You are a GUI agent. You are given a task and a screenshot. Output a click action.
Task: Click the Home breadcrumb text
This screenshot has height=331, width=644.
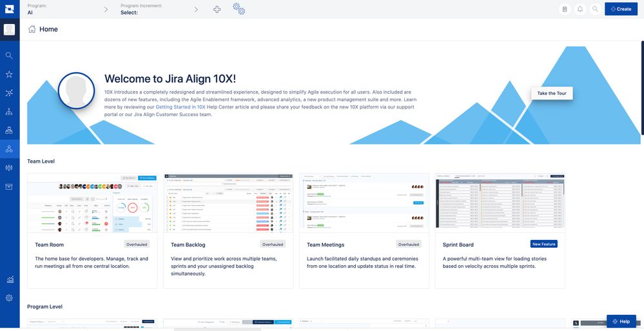48,29
